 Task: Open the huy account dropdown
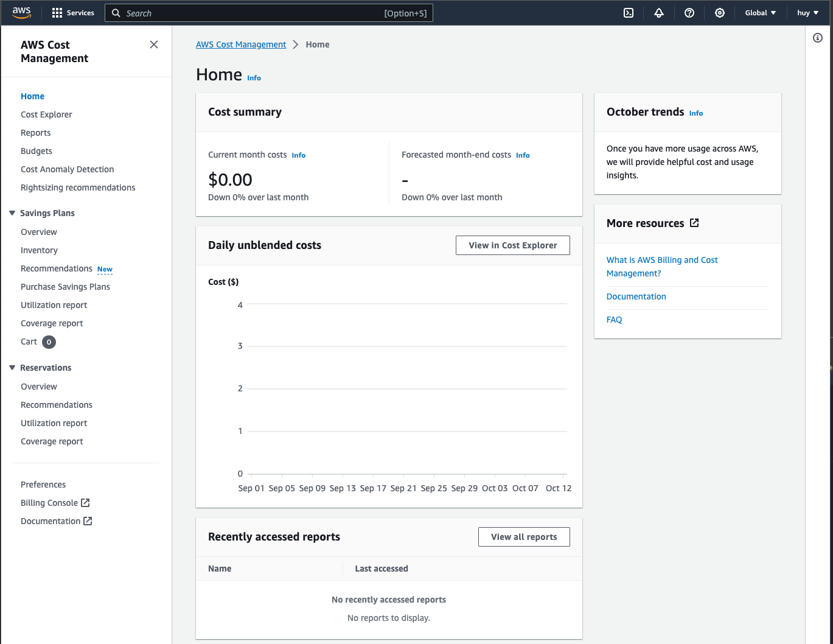[807, 13]
